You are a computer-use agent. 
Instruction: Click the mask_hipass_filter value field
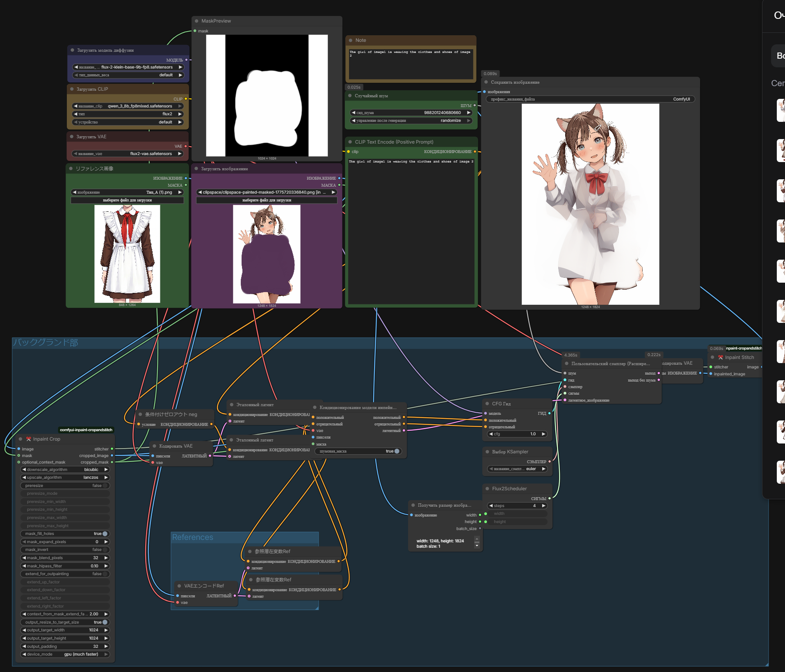[x=66, y=566]
